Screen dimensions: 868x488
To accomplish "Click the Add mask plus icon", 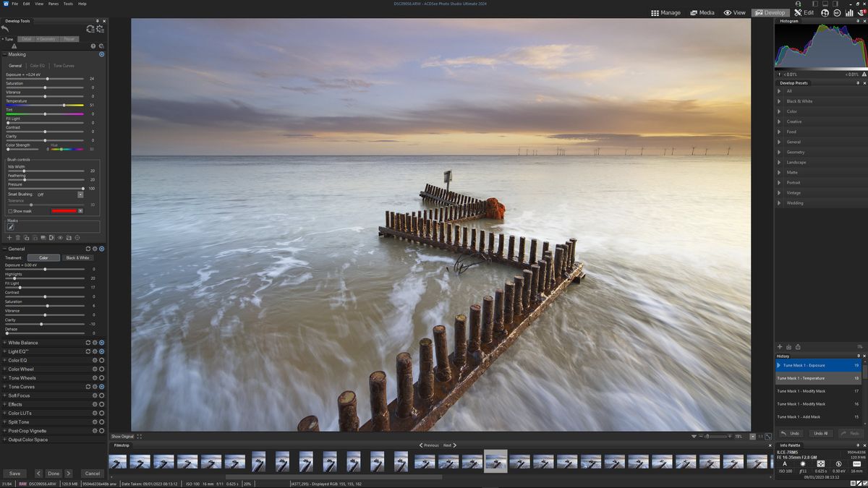I will tap(9, 237).
